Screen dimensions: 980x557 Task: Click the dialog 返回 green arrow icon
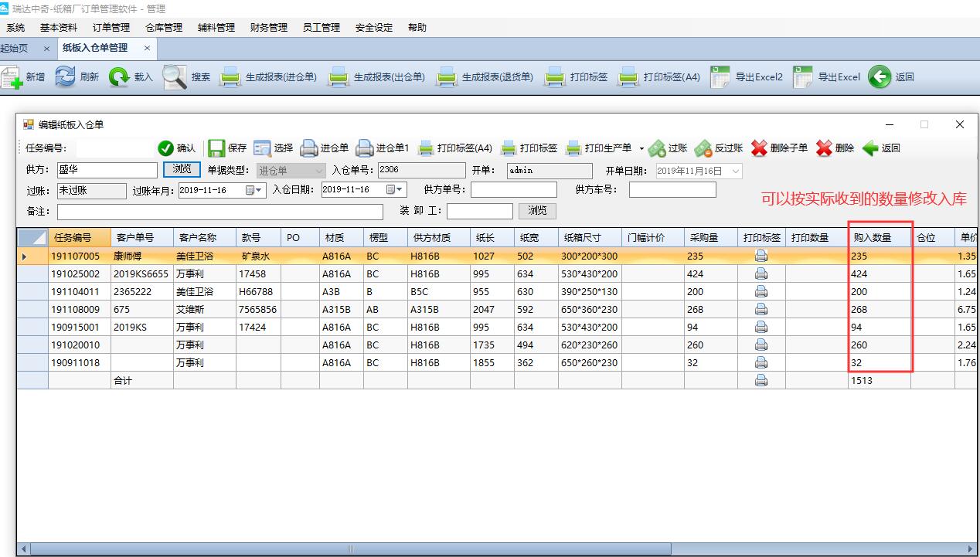[870, 148]
